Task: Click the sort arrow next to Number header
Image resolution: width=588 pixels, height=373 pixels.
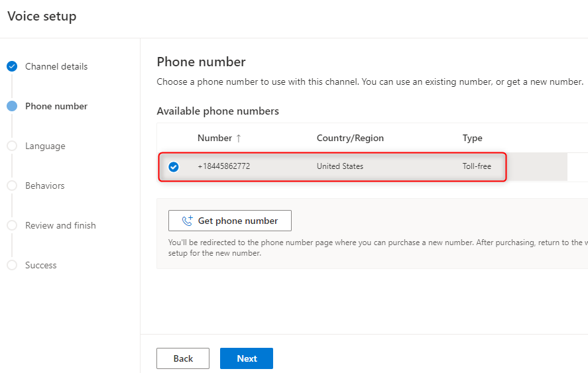Action: (x=239, y=138)
